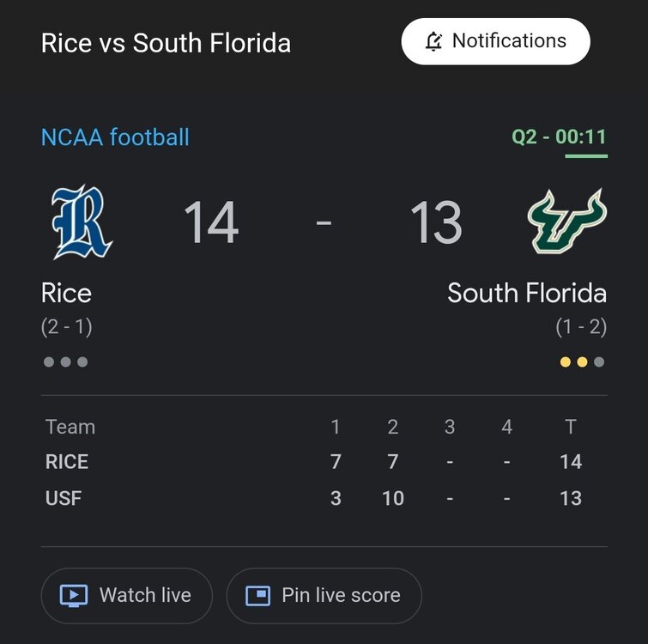648x644 pixels.
Task: Click the Watch live play icon
Action: click(73, 595)
